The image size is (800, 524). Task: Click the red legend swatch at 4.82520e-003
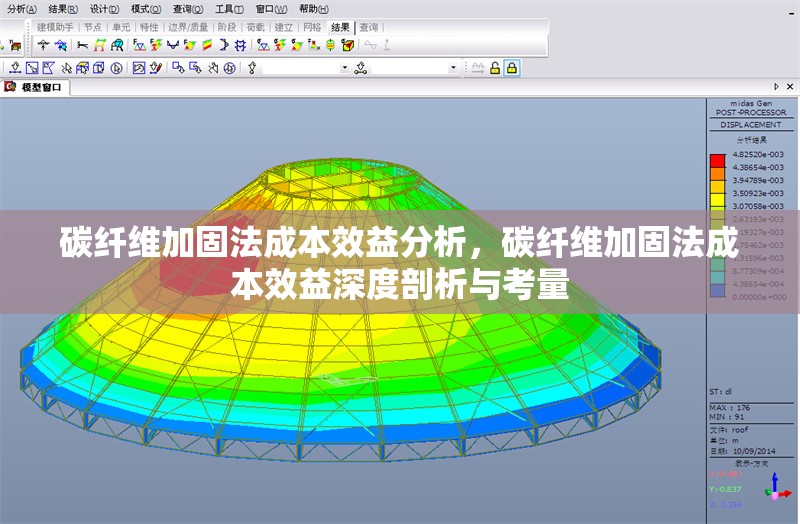pos(717,161)
